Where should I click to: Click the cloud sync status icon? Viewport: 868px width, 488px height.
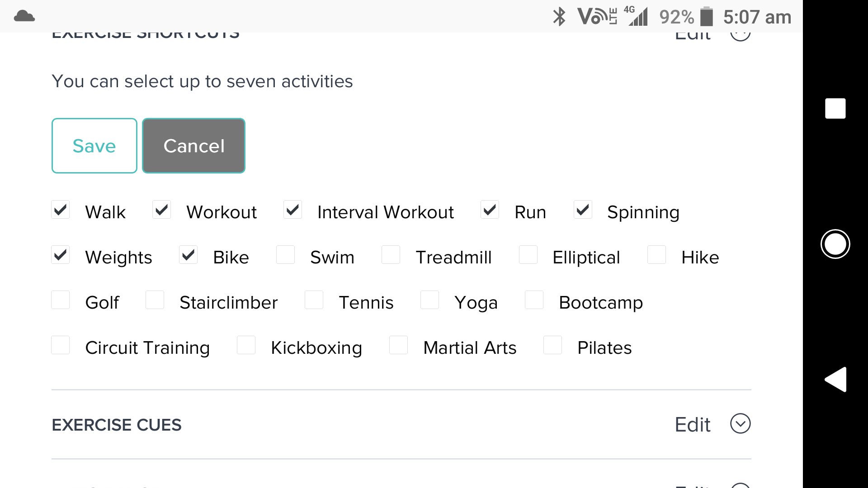pos(24,16)
